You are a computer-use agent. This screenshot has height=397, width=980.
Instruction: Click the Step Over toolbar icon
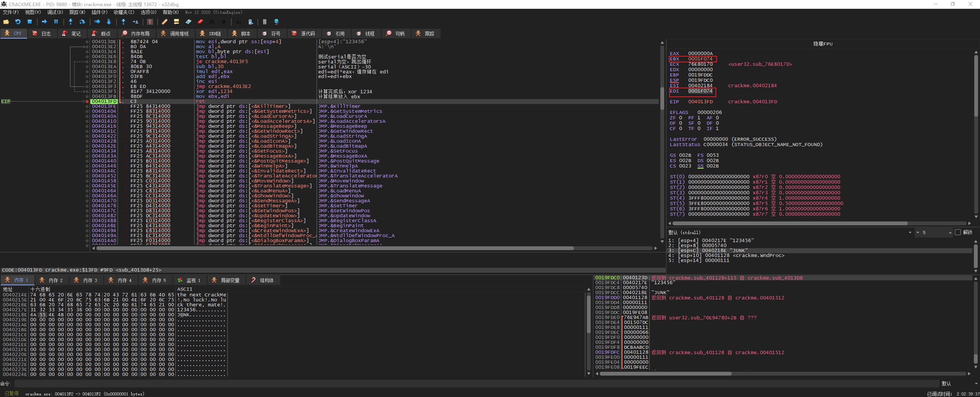click(x=82, y=22)
